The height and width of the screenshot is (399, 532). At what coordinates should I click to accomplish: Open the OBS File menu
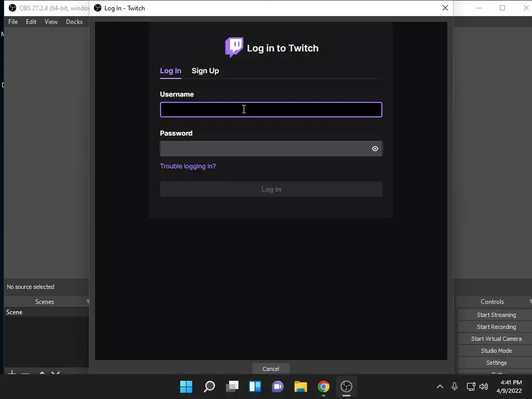[13, 22]
